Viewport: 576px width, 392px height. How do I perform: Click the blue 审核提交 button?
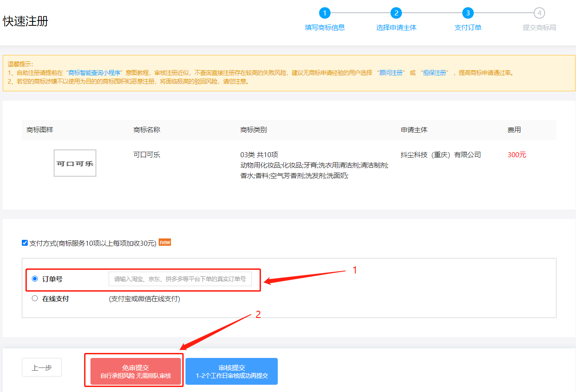tap(231, 372)
